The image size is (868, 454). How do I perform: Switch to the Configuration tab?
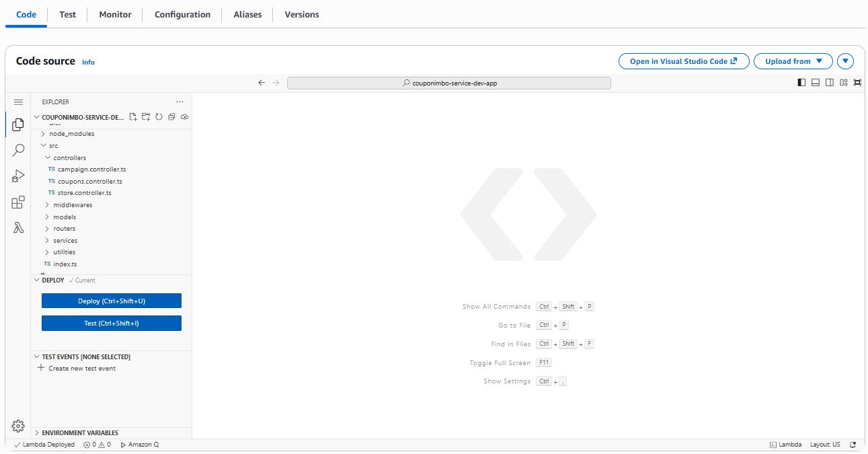coord(182,14)
